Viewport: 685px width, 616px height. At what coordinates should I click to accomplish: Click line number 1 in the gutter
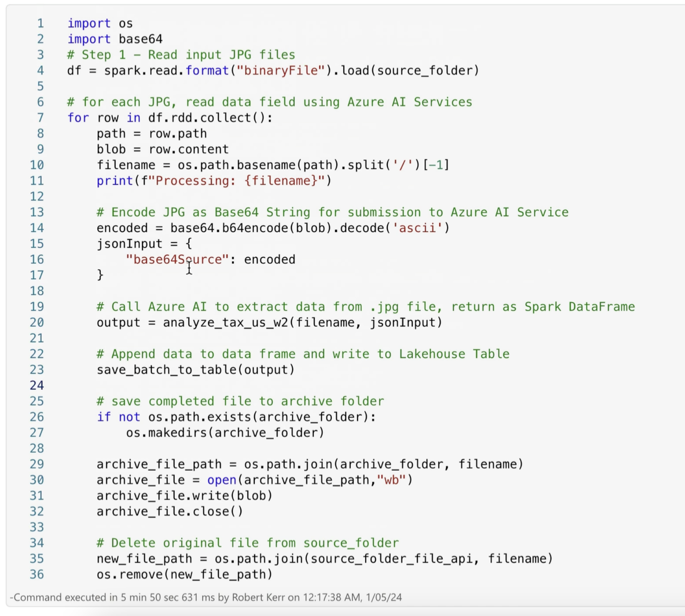pyautogui.click(x=40, y=23)
